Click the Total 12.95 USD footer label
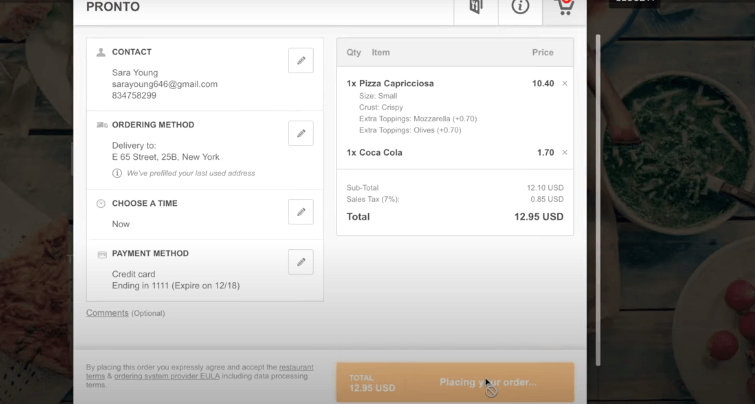The image size is (755, 404). [372, 383]
